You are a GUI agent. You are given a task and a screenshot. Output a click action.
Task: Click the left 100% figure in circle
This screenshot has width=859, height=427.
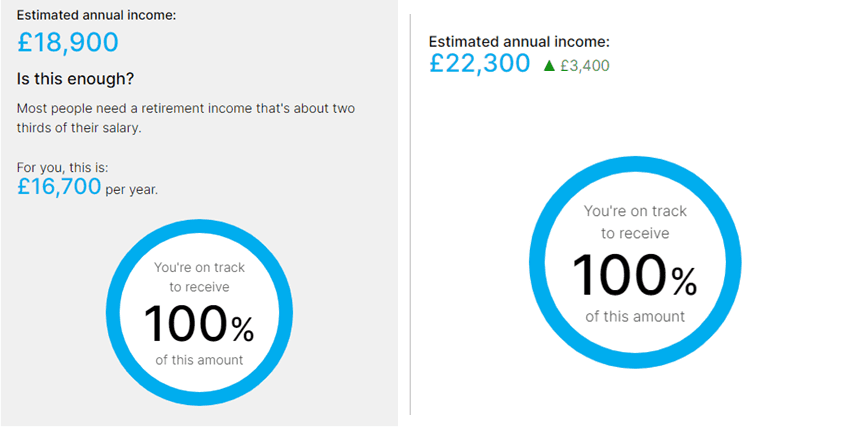coord(199,324)
